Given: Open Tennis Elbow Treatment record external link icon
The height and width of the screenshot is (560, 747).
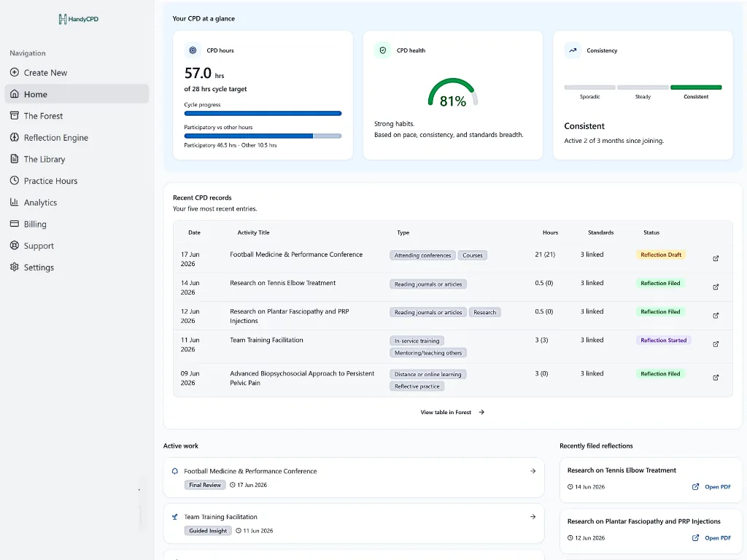Looking at the screenshot, I should pos(716,287).
